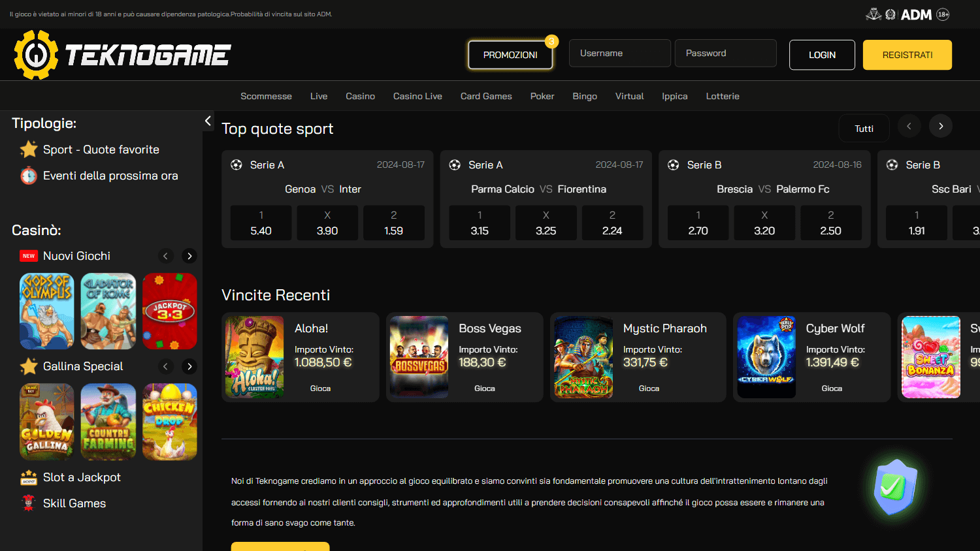The image size is (980, 551).
Task: Click the soccer ball icon on Parma Calcio card
Action: tap(455, 165)
